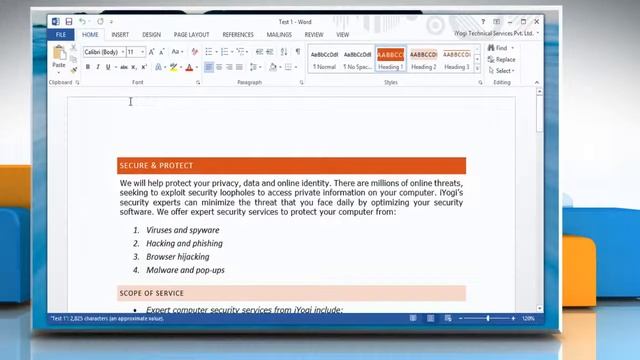
Task: Click the zoom slider handle
Action: (x=488, y=318)
